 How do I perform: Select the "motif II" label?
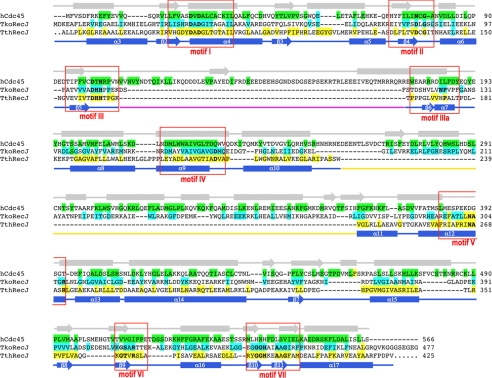(412, 51)
